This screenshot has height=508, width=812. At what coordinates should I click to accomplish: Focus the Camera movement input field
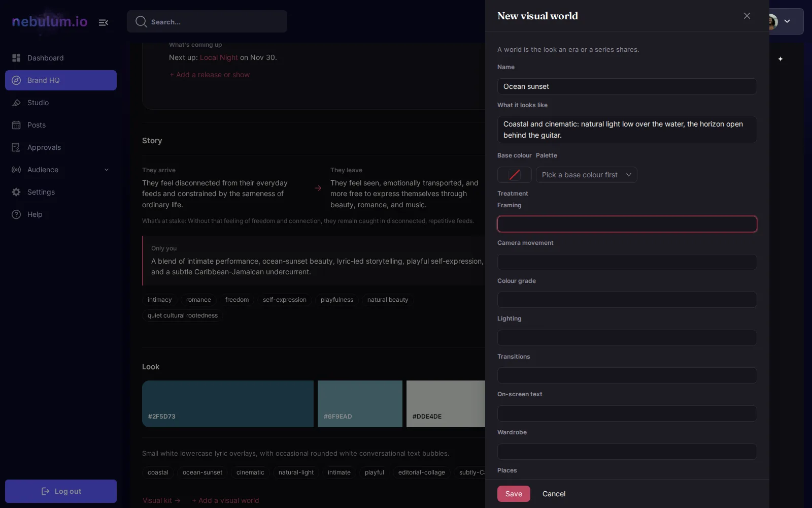click(627, 262)
